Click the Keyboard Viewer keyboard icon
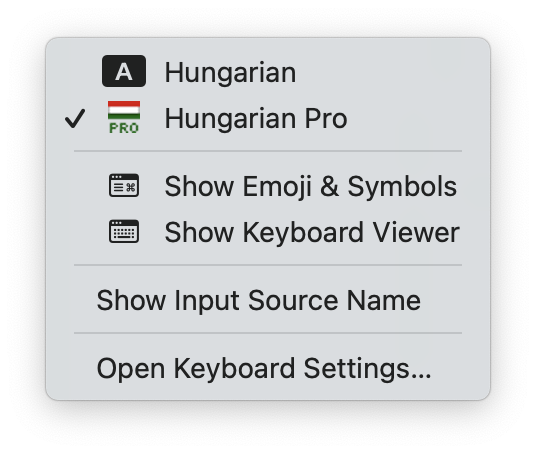536x454 pixels. click(x=124, y=231)
